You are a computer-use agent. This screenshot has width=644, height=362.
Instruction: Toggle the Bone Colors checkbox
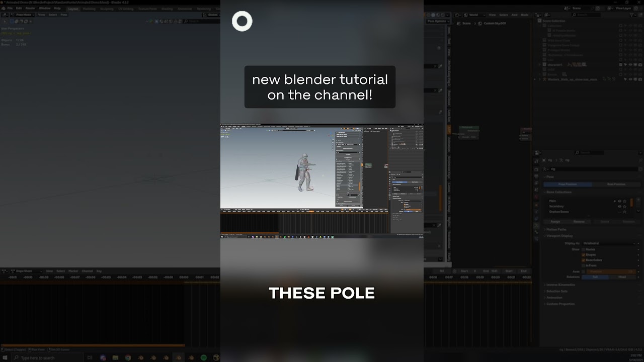tap(584, 260)
